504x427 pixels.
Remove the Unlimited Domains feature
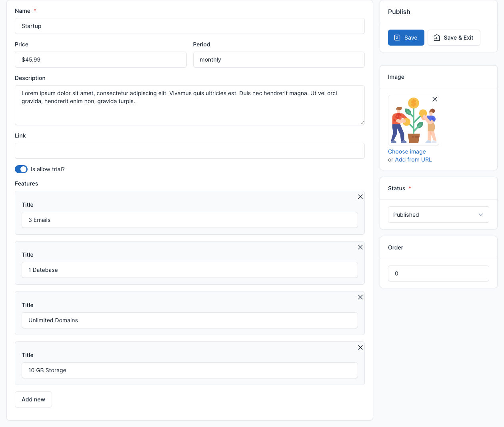coord(360,297)
